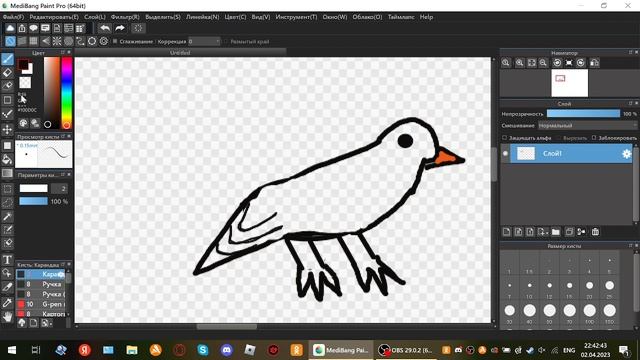Click the Undo arrow in toolbar
Image resolution: width=640 pixels, height=360 pixels.
[x=105, y=28]
